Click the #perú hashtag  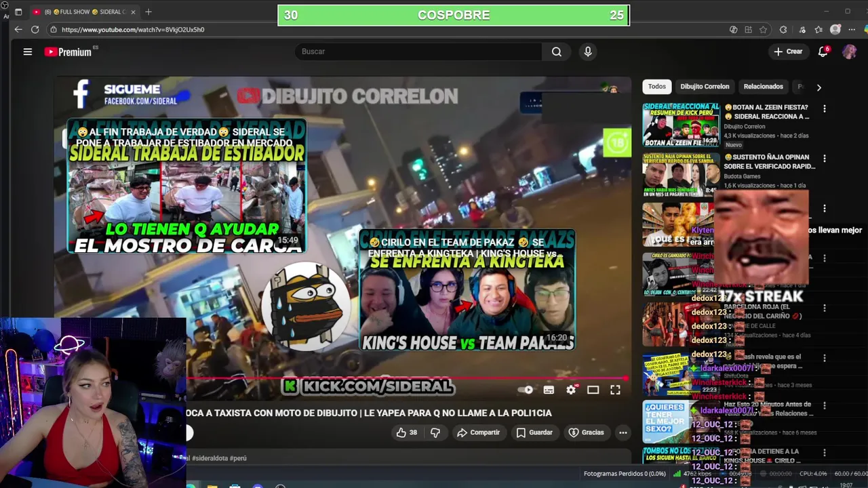point(238,458)
